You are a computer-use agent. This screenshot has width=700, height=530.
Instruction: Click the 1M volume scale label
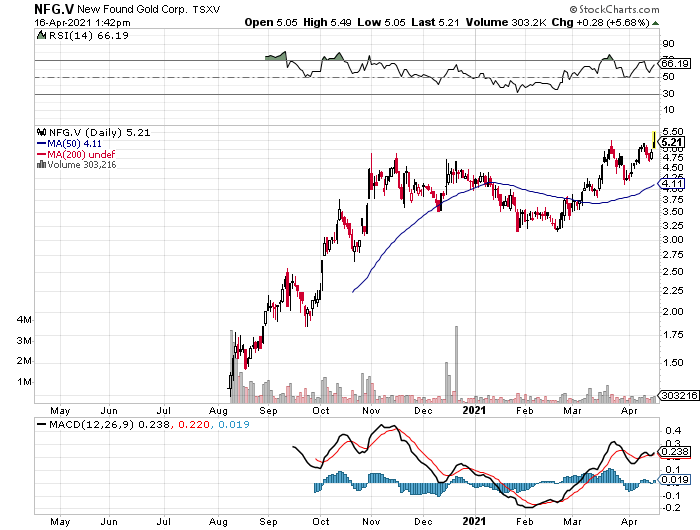pos(24,382)
